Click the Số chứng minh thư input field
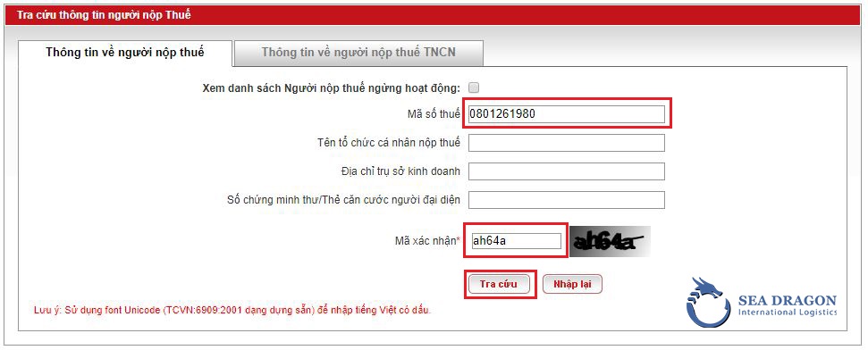 coord(567,200)
